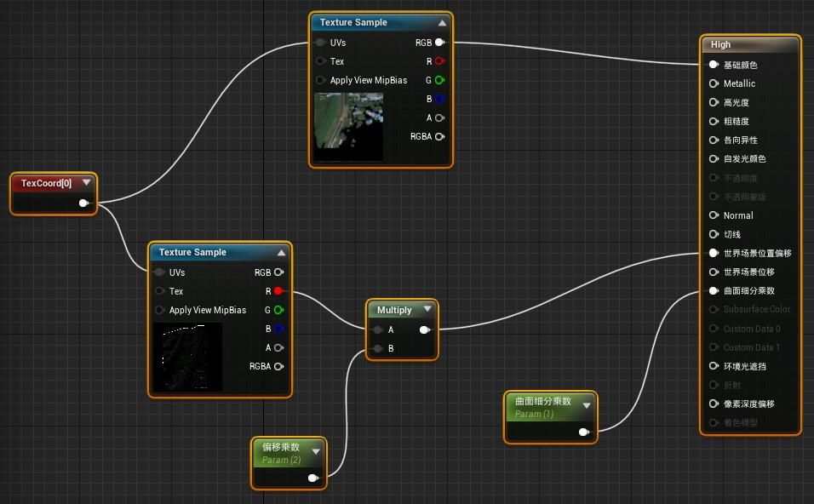Click the Multiply node A input pin
The height and width of the screenshot is (504, 814).
click(x=377, y=329)
